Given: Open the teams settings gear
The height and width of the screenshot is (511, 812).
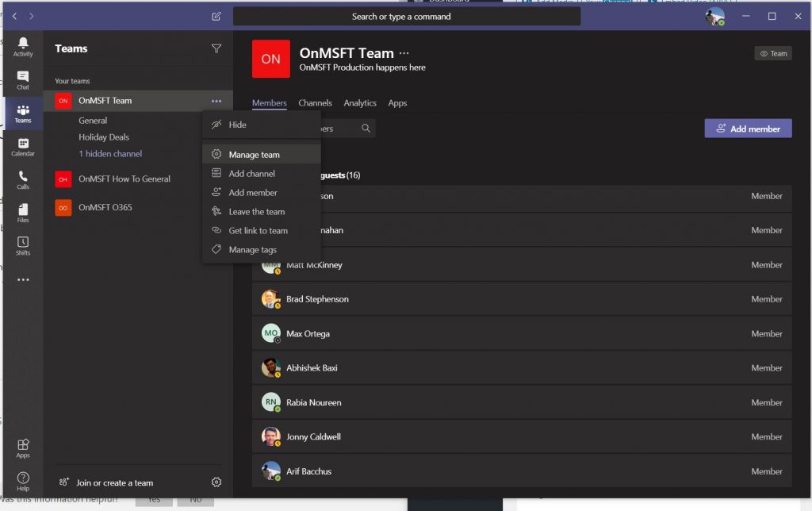Looking at the screenshot, I should point(216,482).
